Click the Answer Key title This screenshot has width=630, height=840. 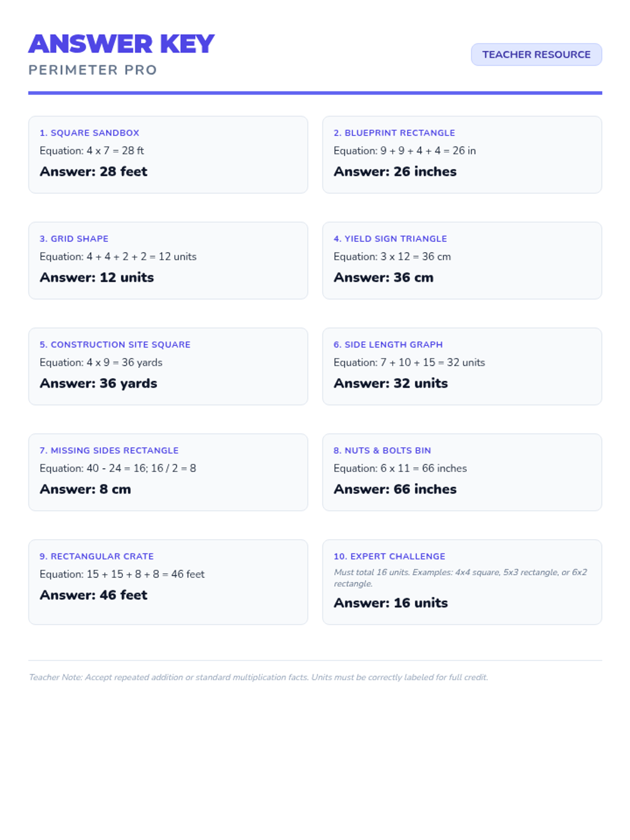click(x=121, y=44)
